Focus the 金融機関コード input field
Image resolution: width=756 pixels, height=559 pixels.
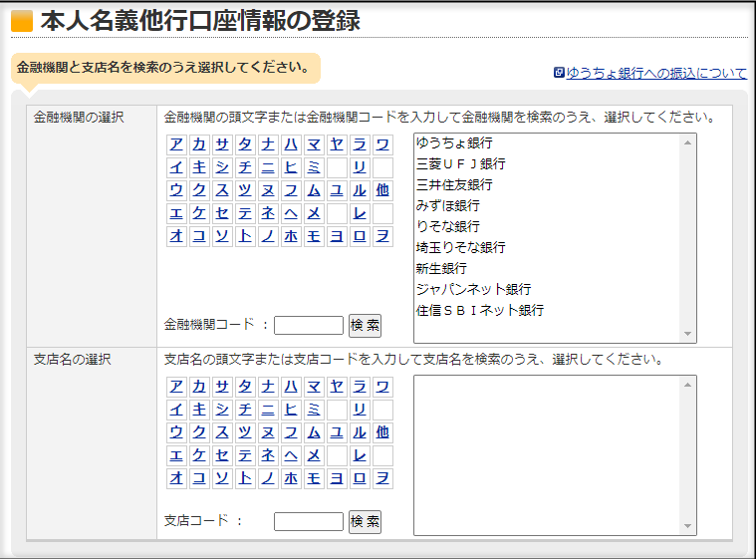click(x=309, y=325)
